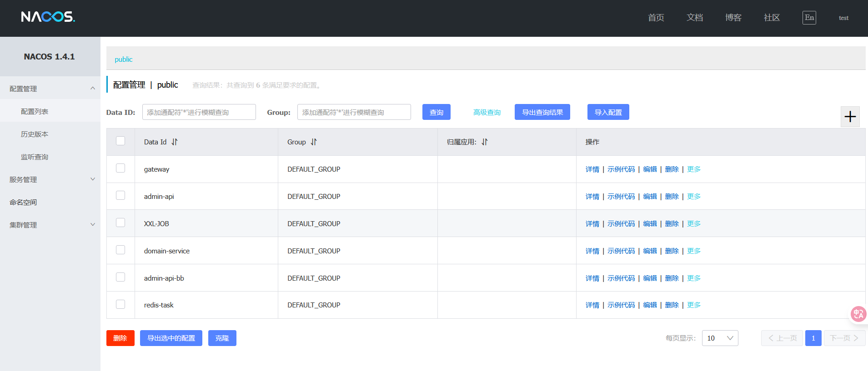Sort table by Data Id column
The width and height of the screenshot is (868, 371).
[x=175, y=142]
